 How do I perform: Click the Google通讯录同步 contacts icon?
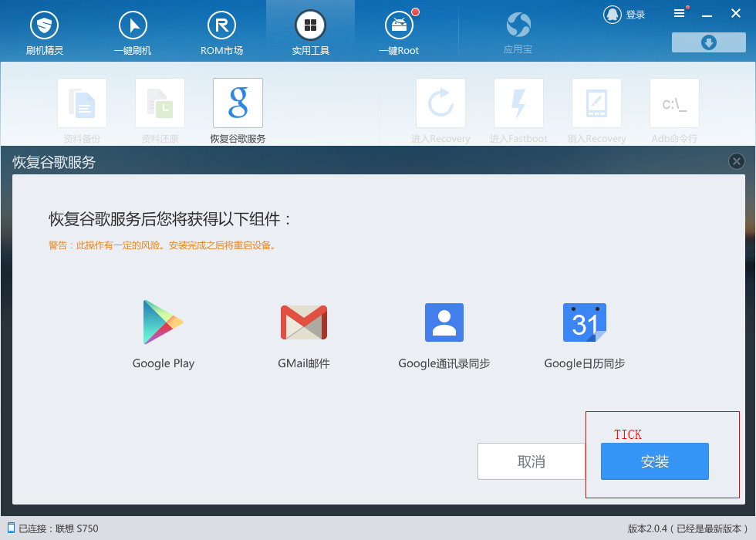coord(444,322)
